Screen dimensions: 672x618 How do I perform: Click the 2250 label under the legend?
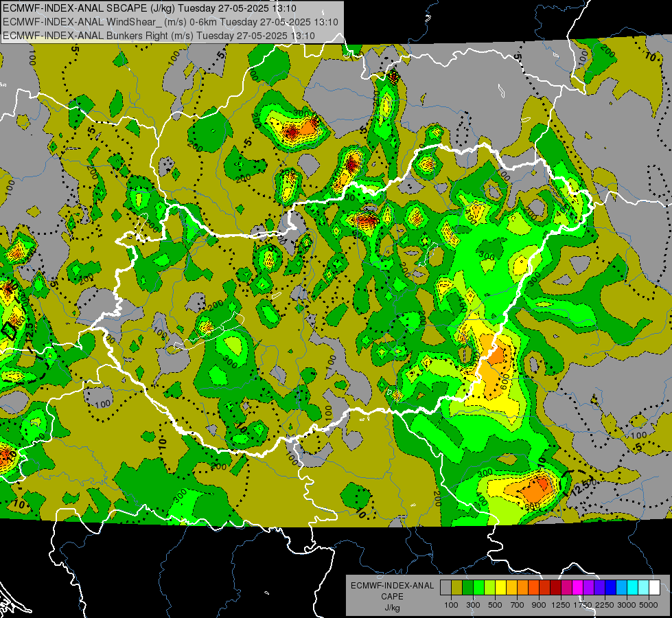605,605
